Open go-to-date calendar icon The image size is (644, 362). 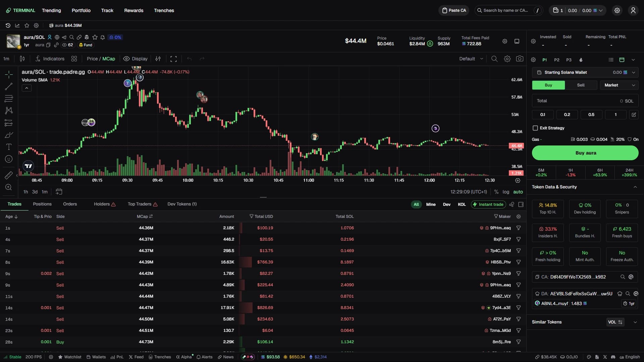59,192
